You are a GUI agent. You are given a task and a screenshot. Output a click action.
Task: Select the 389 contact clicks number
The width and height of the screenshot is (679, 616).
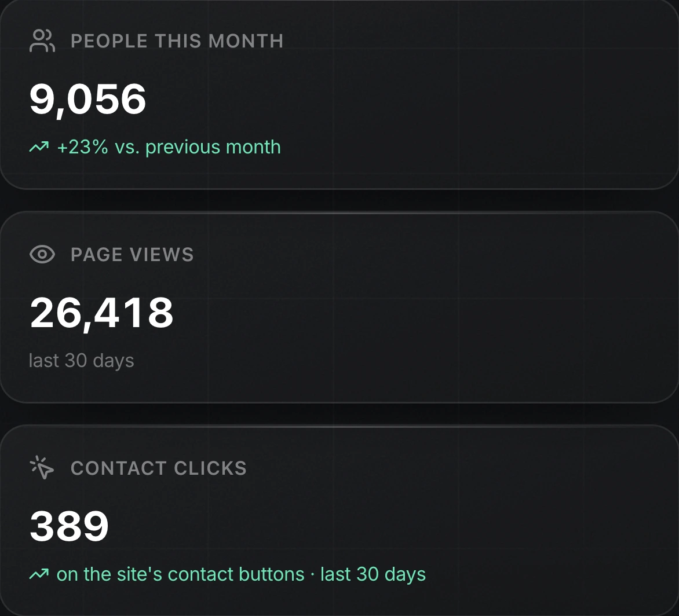coord(69,526)
